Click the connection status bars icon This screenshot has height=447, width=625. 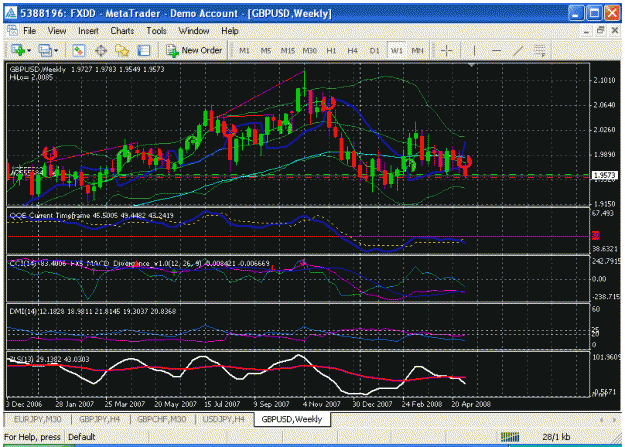(510, 437)
